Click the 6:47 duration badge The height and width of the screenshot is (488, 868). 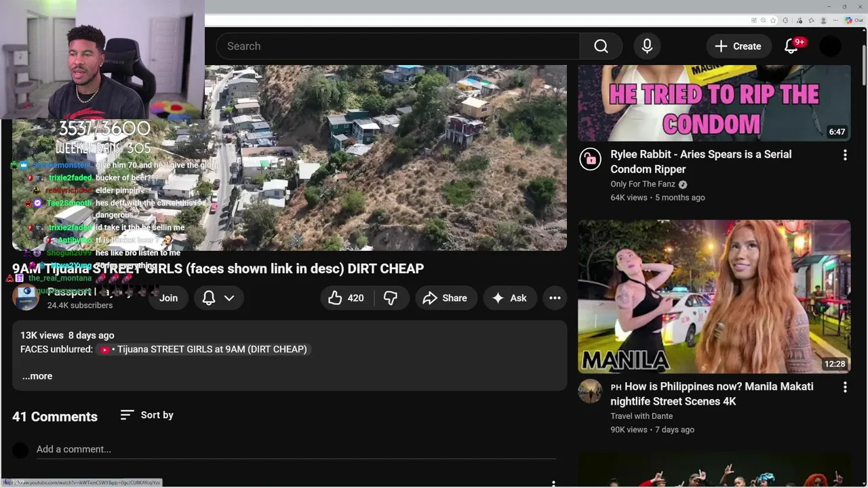[837, 132]
